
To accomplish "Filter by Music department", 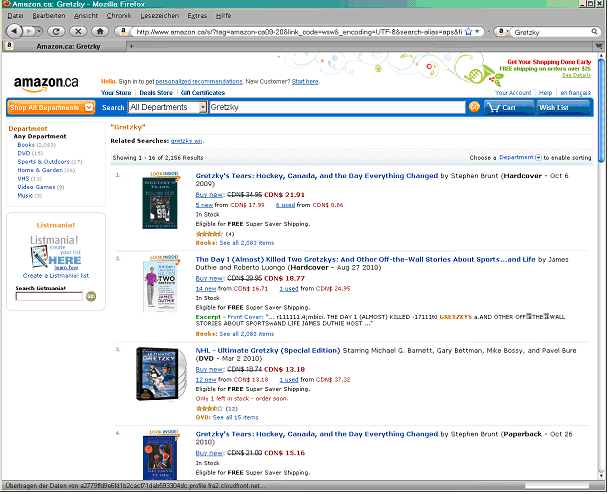I will pos(25,196).
